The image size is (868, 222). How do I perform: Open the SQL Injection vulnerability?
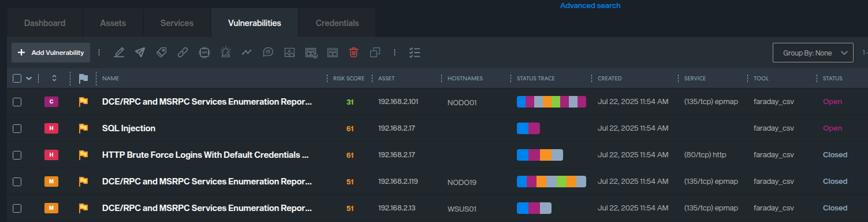(x=129, y=128)
